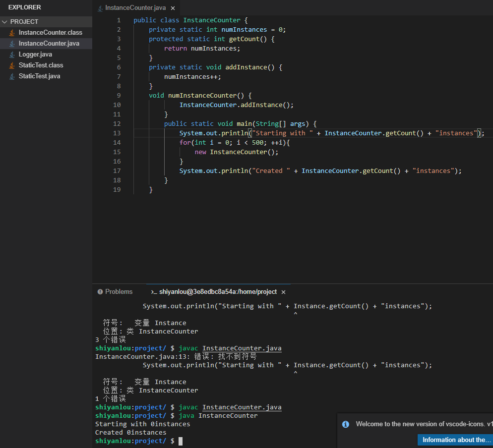Click the "Starting with " string on line 13
The height and width of the screenshot is (448, 493).
282,133
